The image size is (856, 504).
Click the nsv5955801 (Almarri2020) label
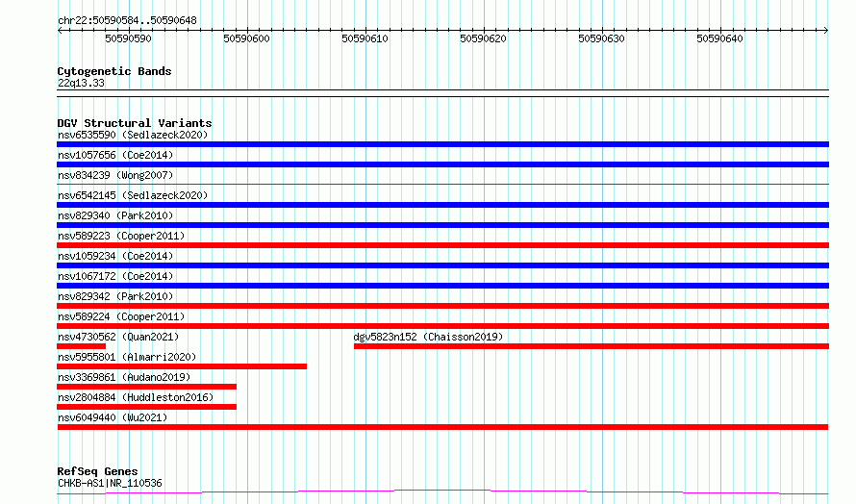(x=127, y=357)
